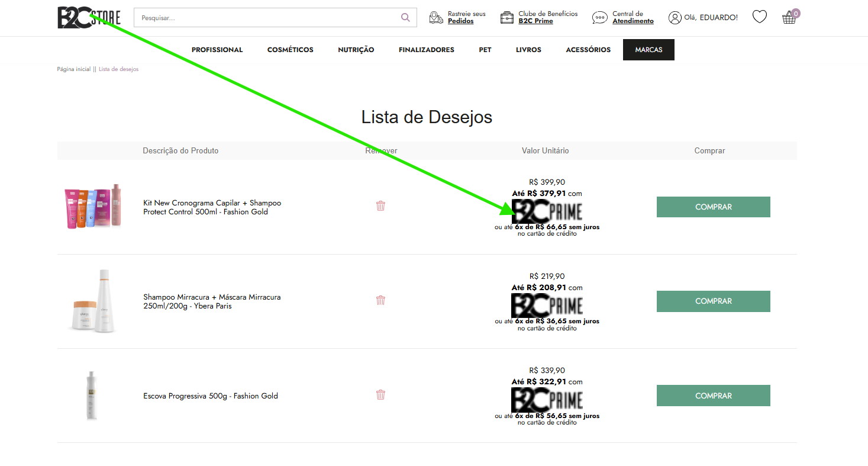The image size is (868, 466).
Task: Click the Central de Atendimento chat icon
Action: click(x=599, y=18)
